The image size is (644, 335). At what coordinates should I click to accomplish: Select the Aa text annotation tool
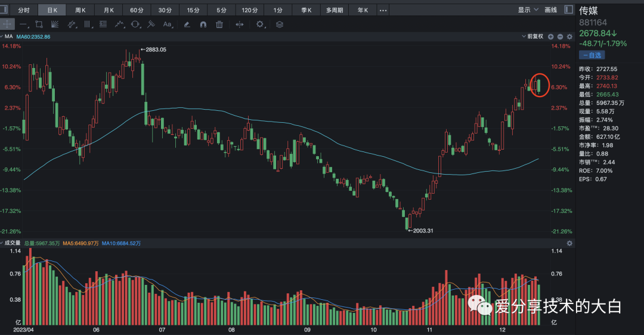[168, 24]
